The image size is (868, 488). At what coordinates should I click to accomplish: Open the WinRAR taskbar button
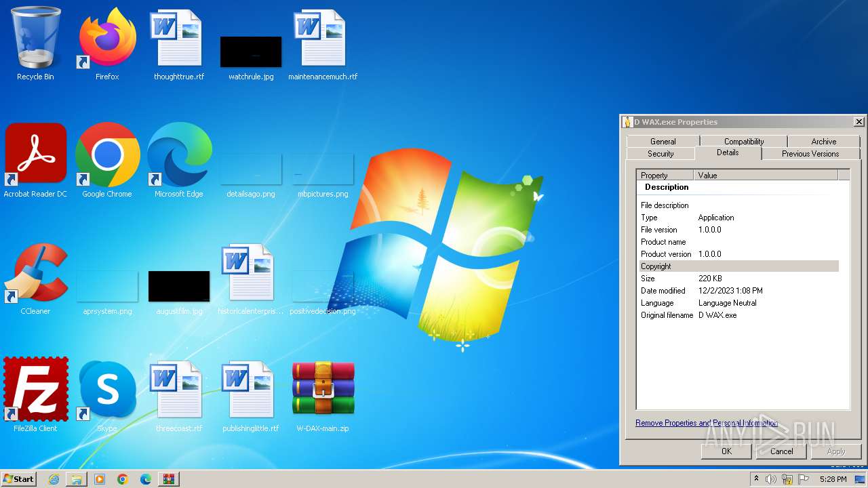tap(169, 479)
